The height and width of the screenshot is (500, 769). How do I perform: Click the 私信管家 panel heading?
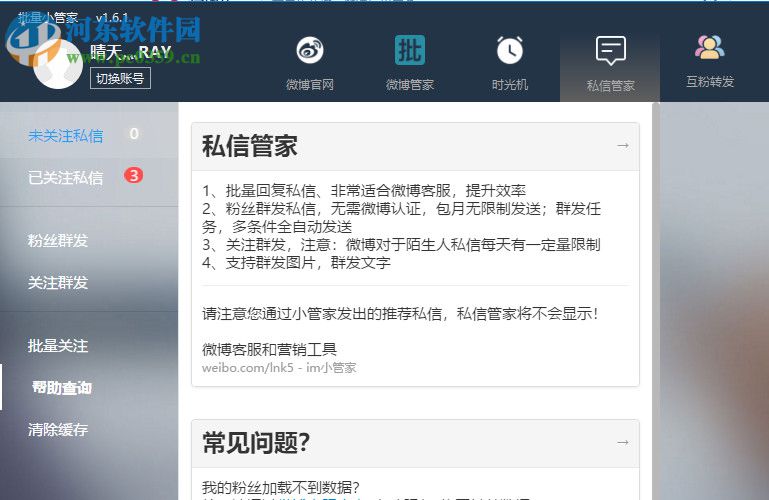click(x=250, y=146)
